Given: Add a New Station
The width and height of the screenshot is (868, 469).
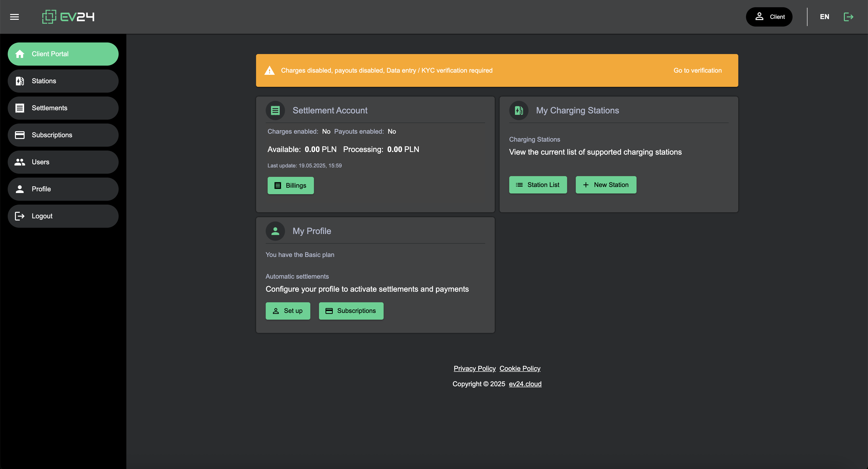Looking at the screenshot, I should point(605,185).
